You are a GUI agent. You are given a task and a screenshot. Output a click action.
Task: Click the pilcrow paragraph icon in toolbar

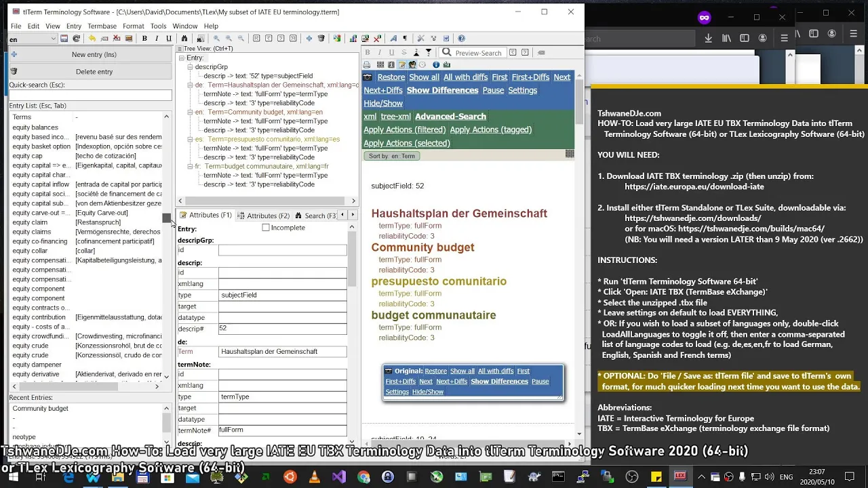pyautogui.click(x=405, y=39)
